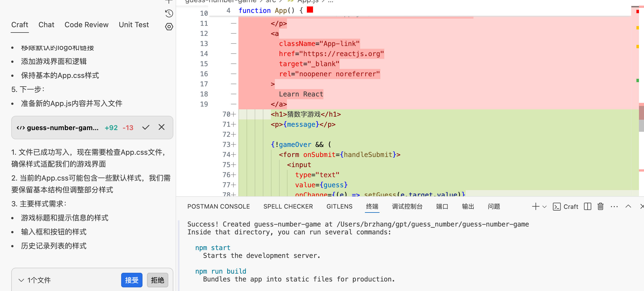Kill terminal with the trash icon
The image size is (644, 291).
(600, 207)
